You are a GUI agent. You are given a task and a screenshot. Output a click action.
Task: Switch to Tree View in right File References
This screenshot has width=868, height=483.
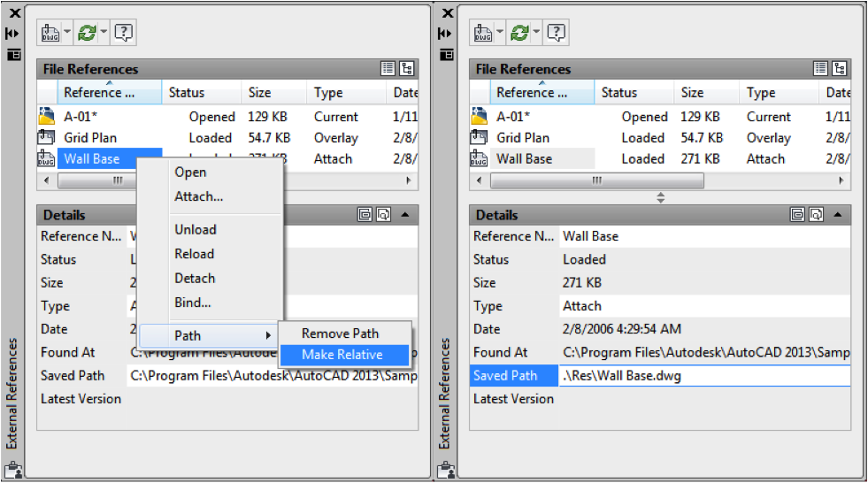(x=839, y=69)
